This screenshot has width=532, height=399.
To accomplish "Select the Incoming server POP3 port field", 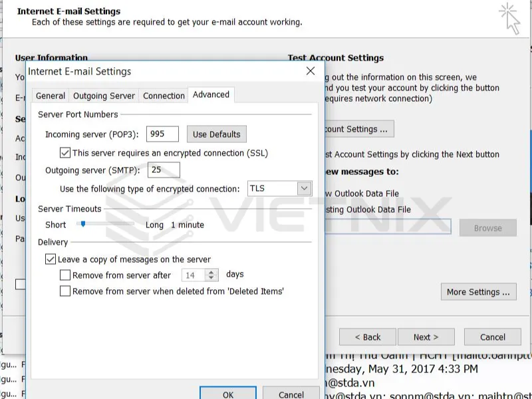I will click(162, 134).
